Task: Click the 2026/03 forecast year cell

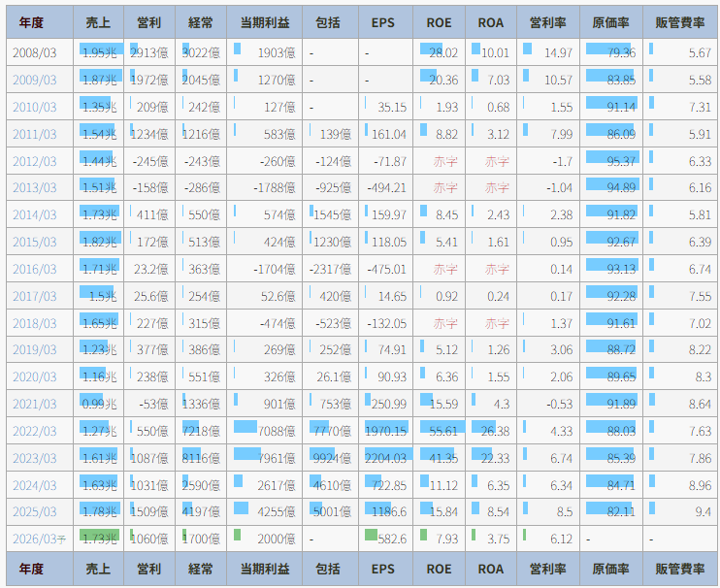Action: tap(39, 539)
